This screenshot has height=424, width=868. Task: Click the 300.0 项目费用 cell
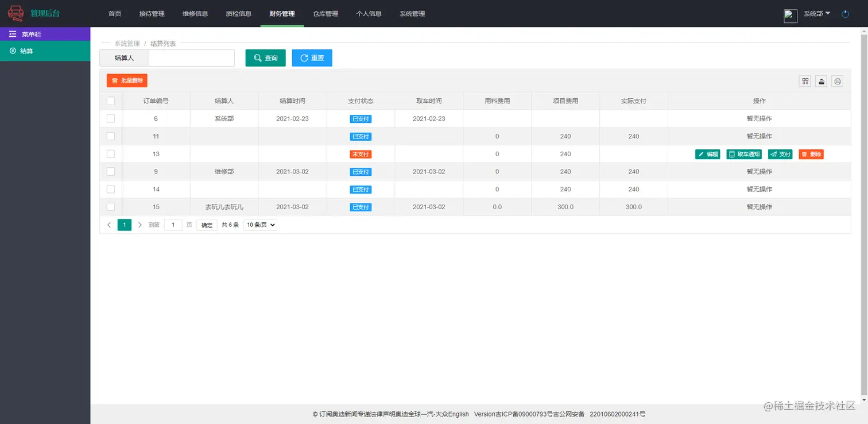coord(565,207)
